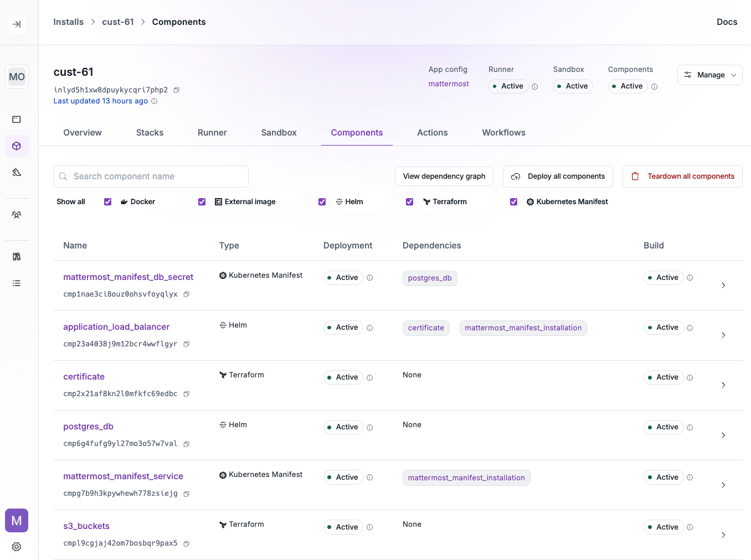This screenshot has height=560, width=751.
Task: Expand the certificate component row
Action: (723, 385)
